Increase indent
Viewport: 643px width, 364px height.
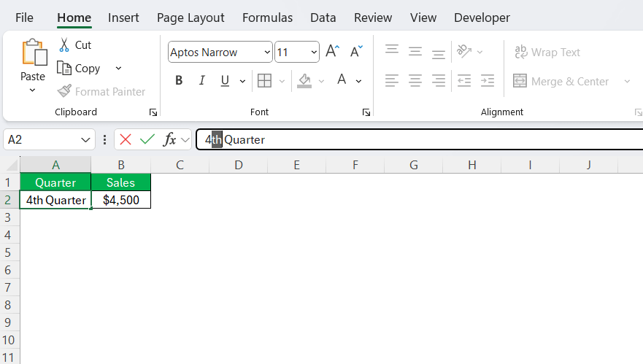[488, 80]
